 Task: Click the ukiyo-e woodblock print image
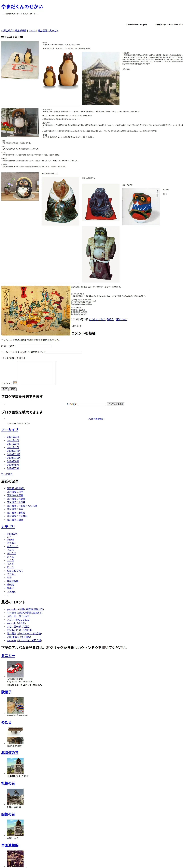coord(36,311)
